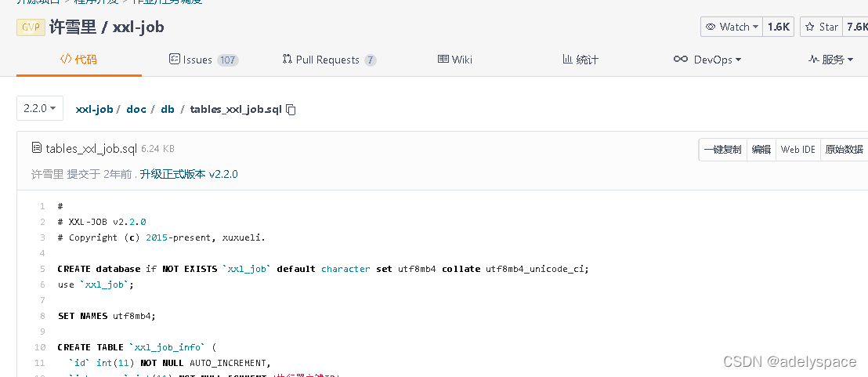The height and width of the screenshot is (377, 868).
Task: Click the Issues count badge 107
Action: click(x=227, y=60)
